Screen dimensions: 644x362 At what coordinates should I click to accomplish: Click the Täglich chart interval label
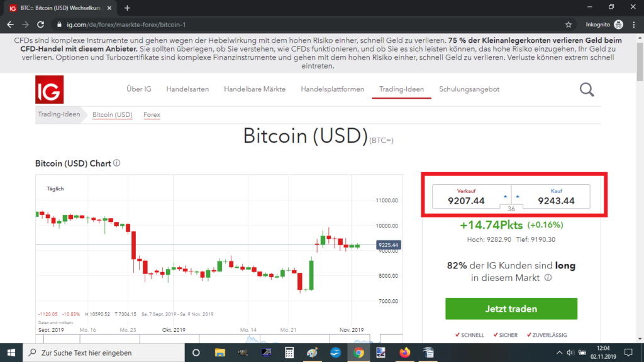[x=55, y=189]
